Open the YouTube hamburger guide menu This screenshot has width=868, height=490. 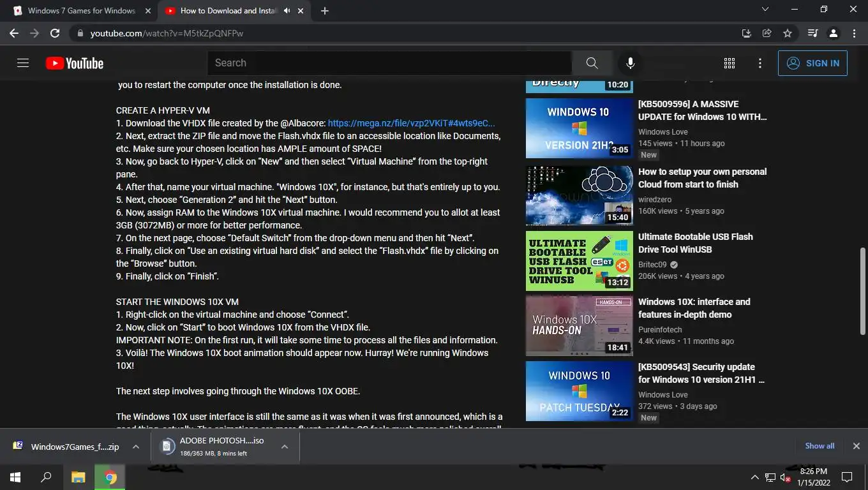(23, 63)
